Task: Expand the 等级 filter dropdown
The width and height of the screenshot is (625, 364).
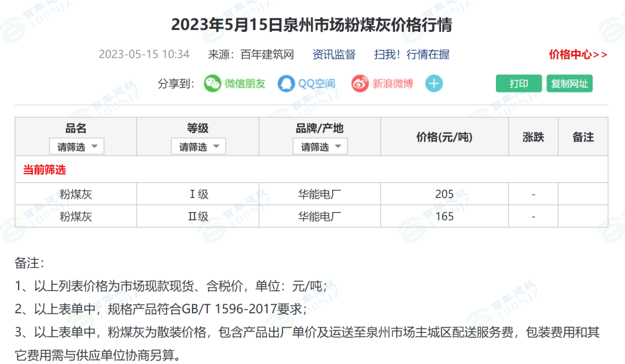Action: (198, 146)
